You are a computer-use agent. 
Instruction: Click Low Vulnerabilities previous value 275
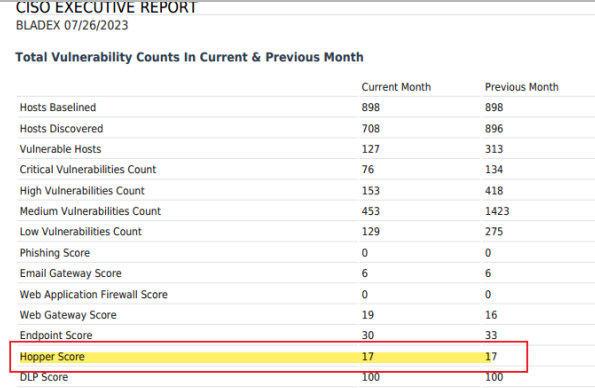tap(494, 232)
